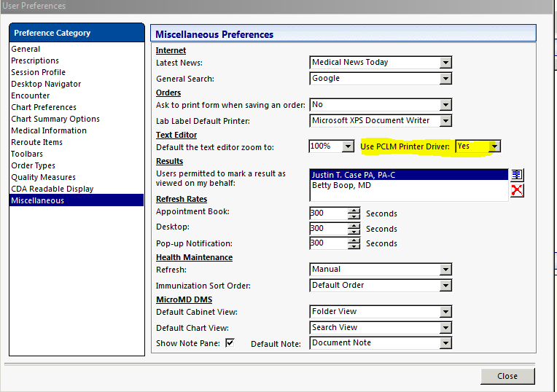Screen dimensions: 557x392
Task: Click the add user list icon beside results box
Action: click(x=517, y=175)
